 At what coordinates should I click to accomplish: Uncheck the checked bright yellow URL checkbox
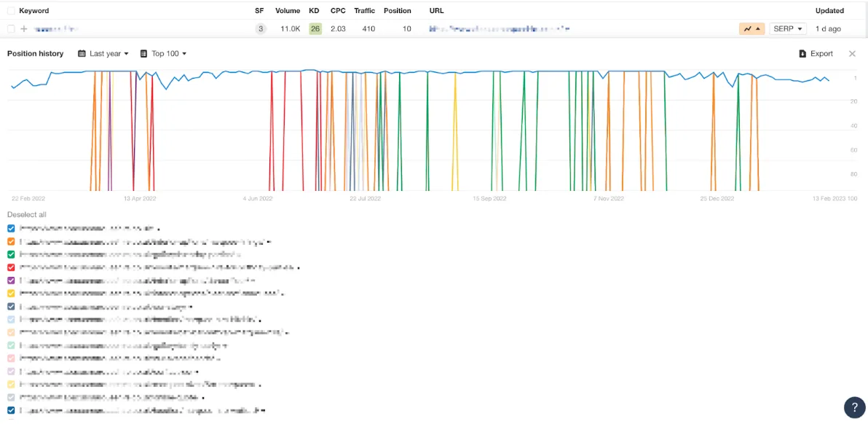coord(11,294)
